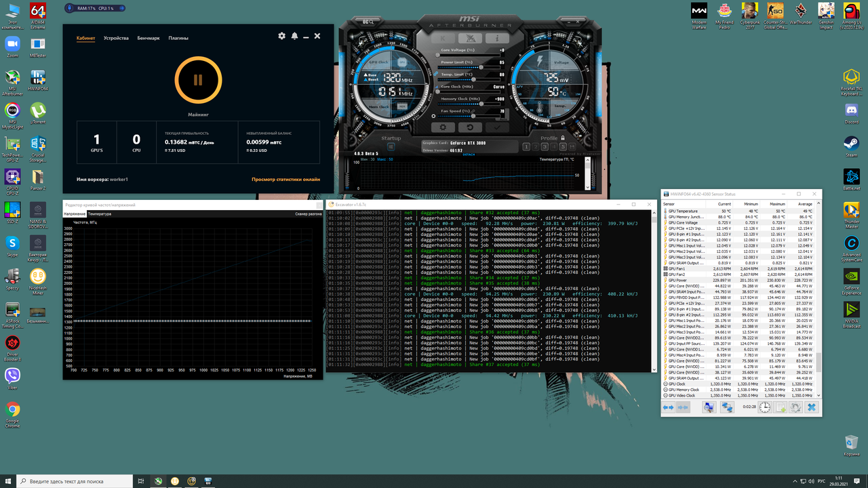Switch to the Плагины tab

tap(178, 38)
